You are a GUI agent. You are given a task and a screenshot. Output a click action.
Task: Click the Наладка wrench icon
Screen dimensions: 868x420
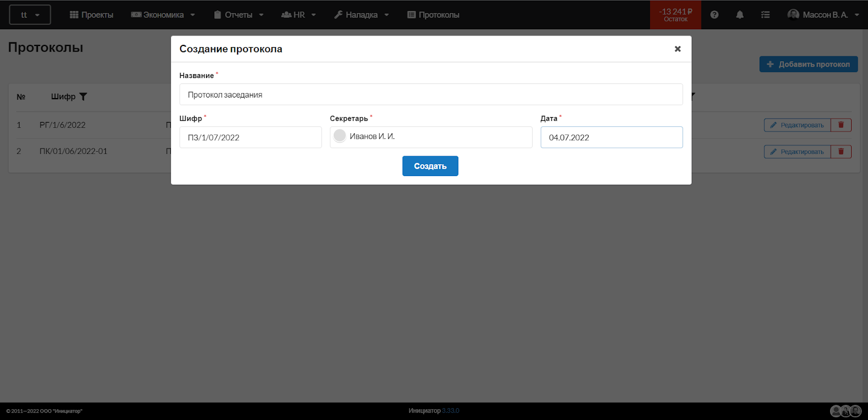pyautogui.click(x=339, y=15)
